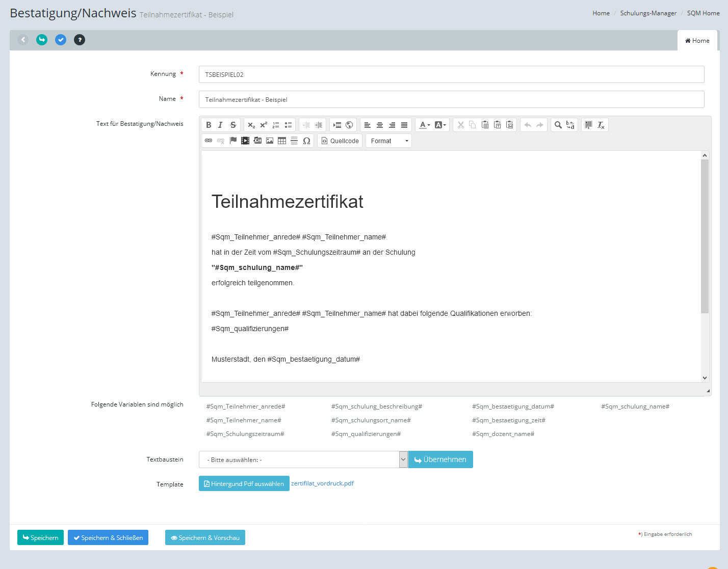Click the black help question mark icon

point(80,40)
